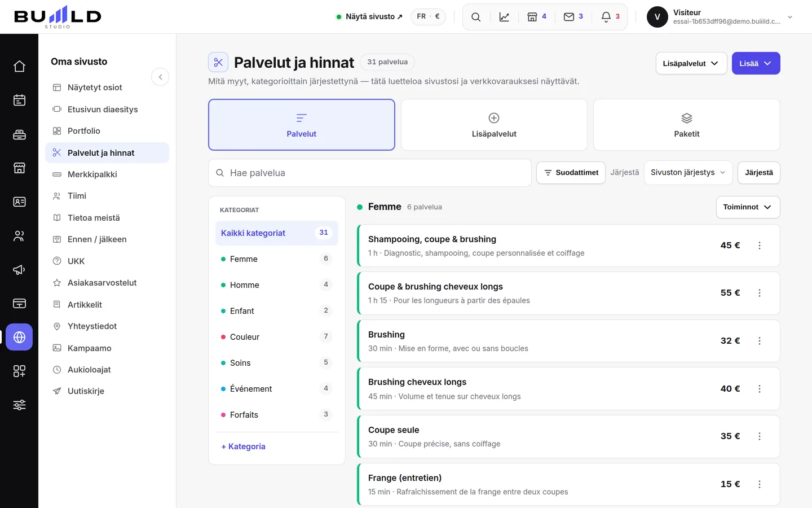The height and width of the screenshot is (508, 812).
Task: Open the calendar icon in the left rail
Action: pyautogui.click(x=19, y=100)
